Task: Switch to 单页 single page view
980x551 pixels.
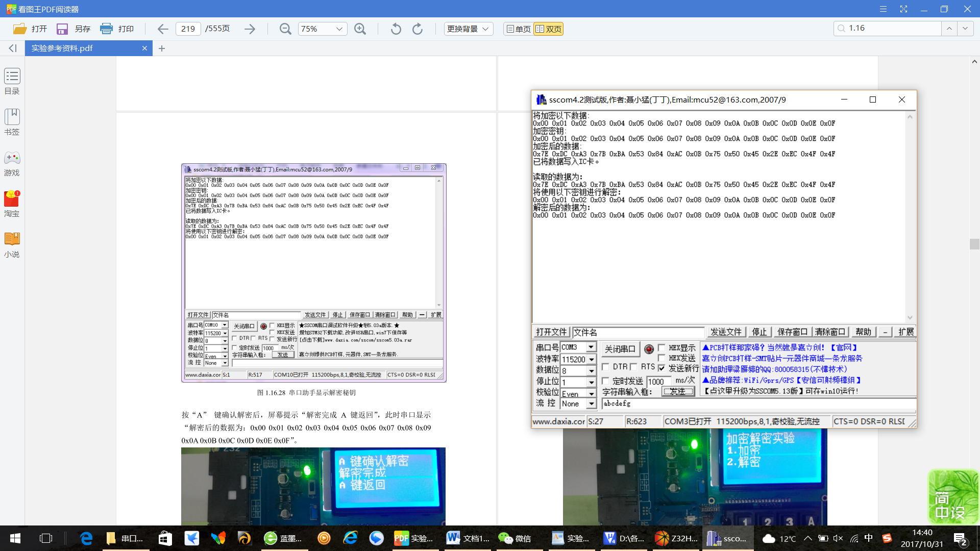Action: coord(519,29)
